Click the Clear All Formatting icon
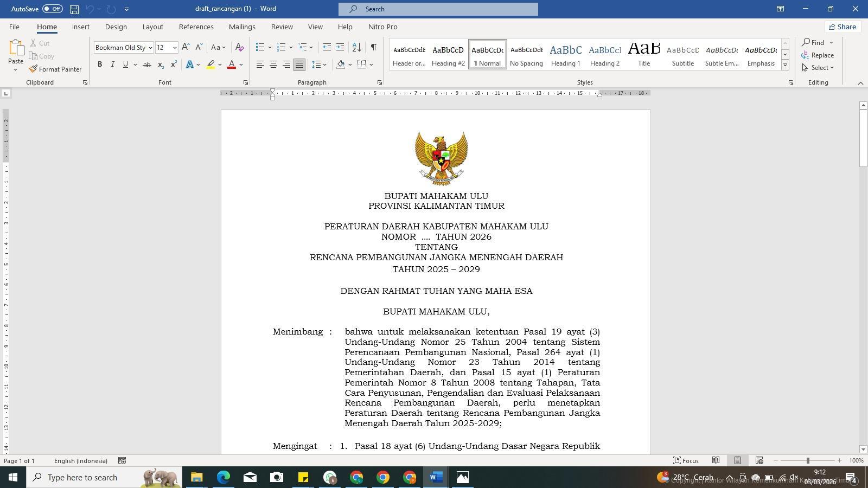Image resolution: width=868 pixels, height=488 pixels. point(239,48)
